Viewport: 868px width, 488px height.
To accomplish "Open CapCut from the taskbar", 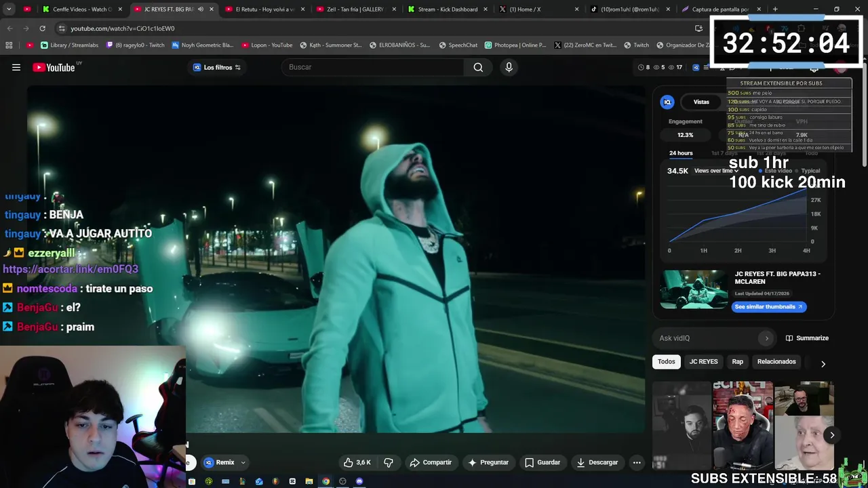I will click(x=292, y=481).
